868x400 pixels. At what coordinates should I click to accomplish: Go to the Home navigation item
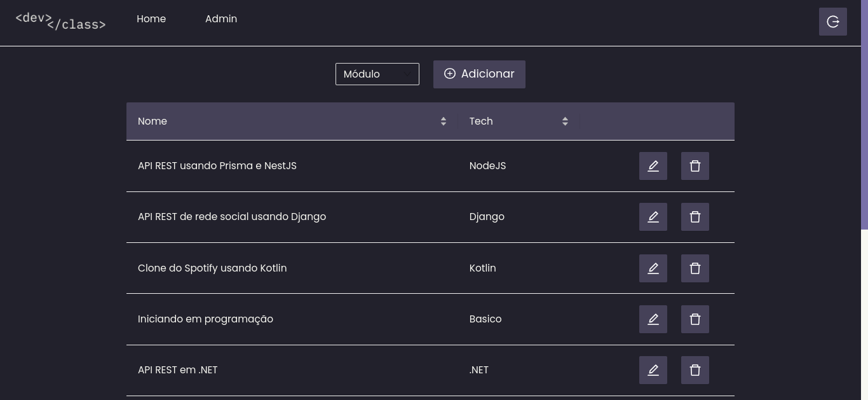click(151, 19)
